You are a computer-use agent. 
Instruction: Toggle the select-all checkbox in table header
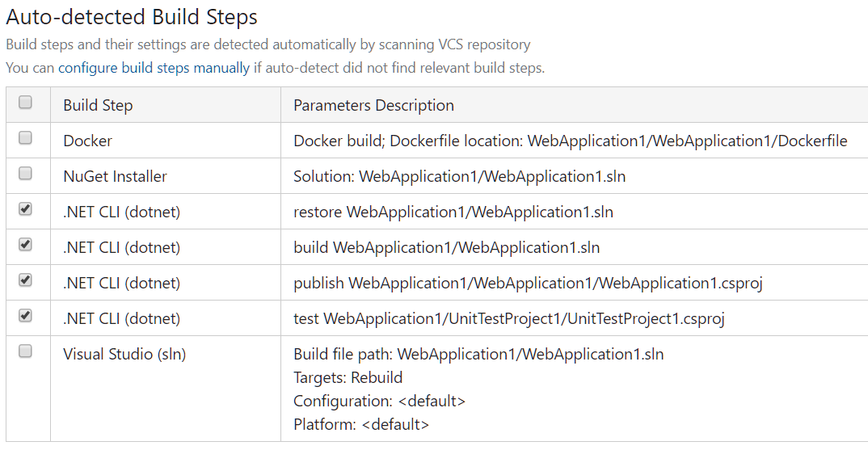click(x=25, y=103)
